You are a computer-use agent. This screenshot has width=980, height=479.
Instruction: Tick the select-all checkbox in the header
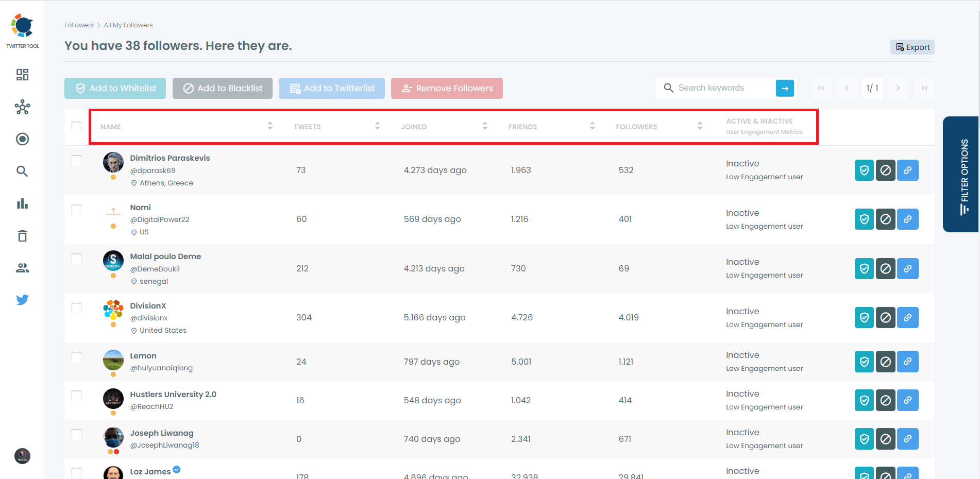76,126
